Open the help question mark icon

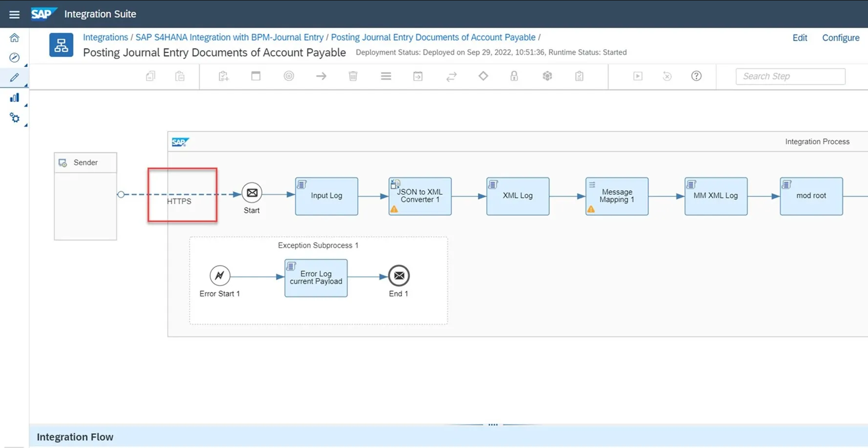tap(696, 76)
